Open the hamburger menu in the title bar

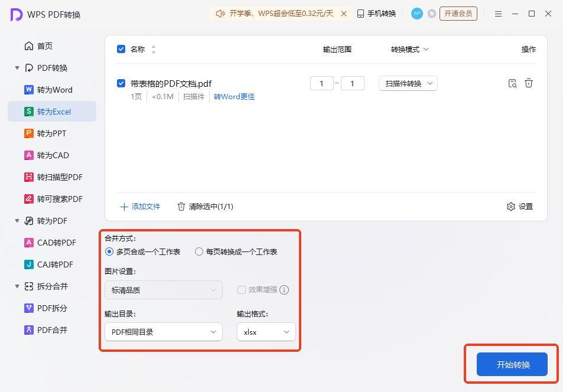(x=499, y=14)
